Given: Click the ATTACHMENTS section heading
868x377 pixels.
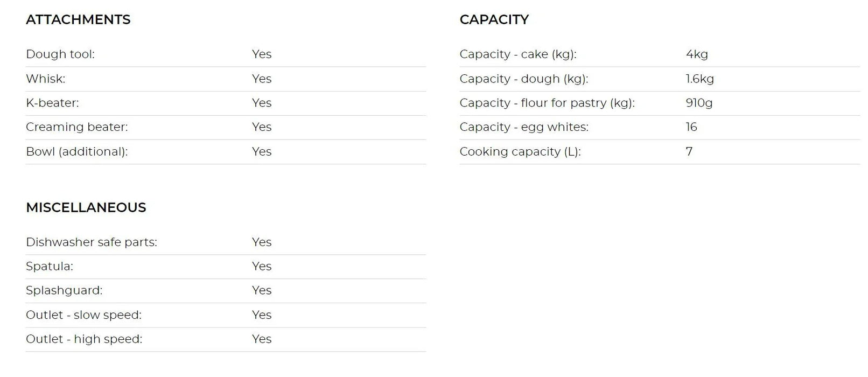Looking at the screenshot, I should coord(78,20).
